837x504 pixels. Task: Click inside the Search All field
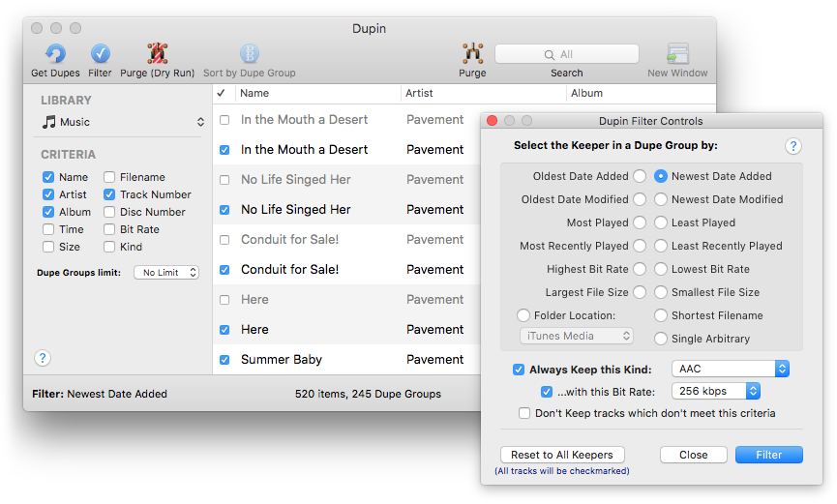point(567,54)
